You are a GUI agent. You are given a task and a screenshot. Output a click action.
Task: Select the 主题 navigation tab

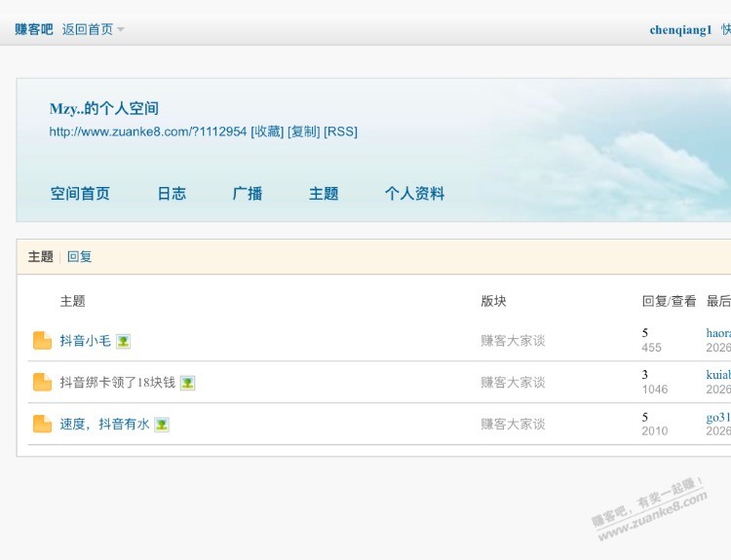[x=324, y=194]
